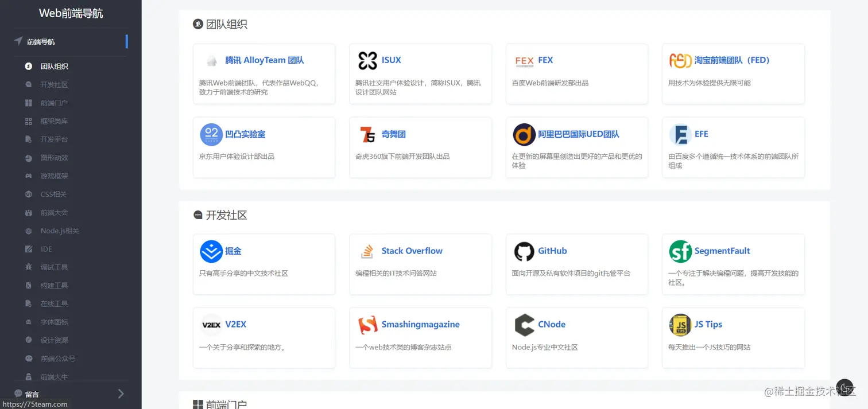Open the Smashingmagazine title link
The width and height of the screenshot is (868, 409).
pos(421,324)
